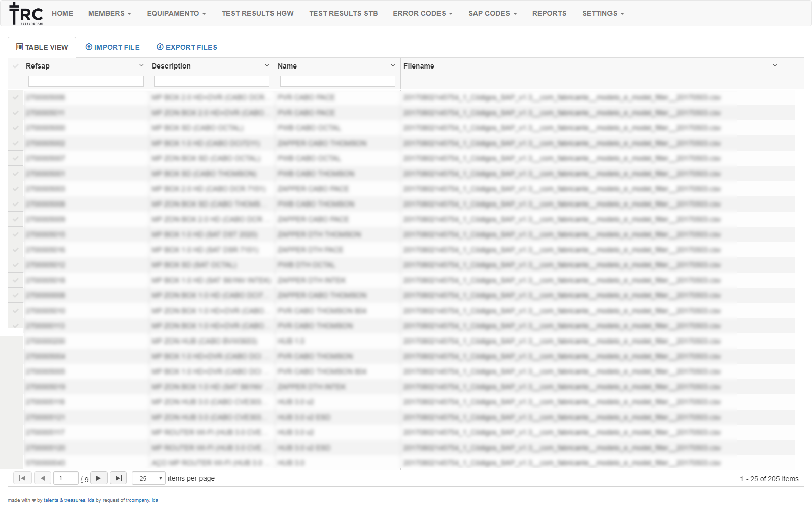Select the third table row checkbox
Screen dimensions: 812x509
tap(15, 128)
